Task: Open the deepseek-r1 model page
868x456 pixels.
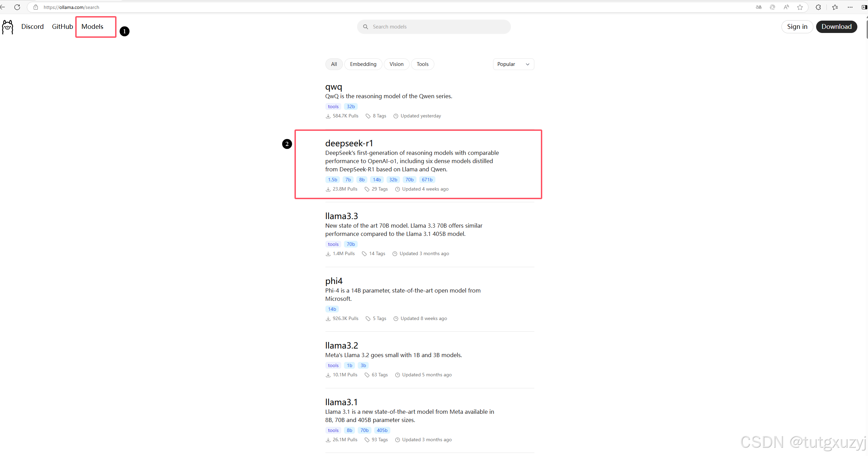Action: 349,143
